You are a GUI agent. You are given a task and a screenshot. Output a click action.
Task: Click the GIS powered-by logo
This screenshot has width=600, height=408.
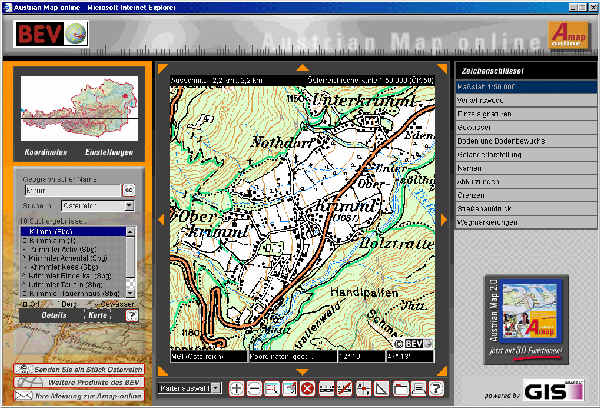coord(553,390)
